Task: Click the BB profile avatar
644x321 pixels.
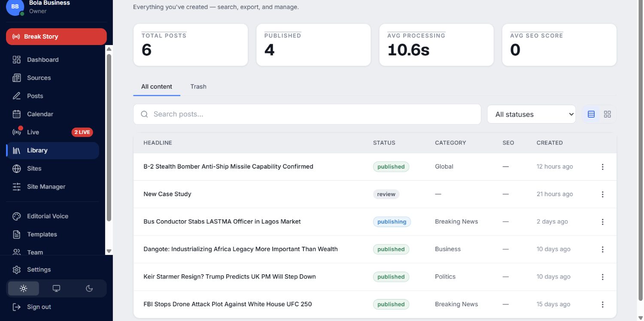Action: [x=15, y=7]
